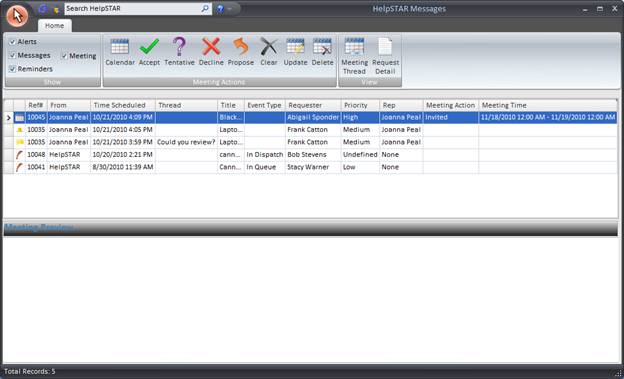Toggle the Reminders checkbox
This screenshot has height=379, width=624.
click(x=12, y=69)
